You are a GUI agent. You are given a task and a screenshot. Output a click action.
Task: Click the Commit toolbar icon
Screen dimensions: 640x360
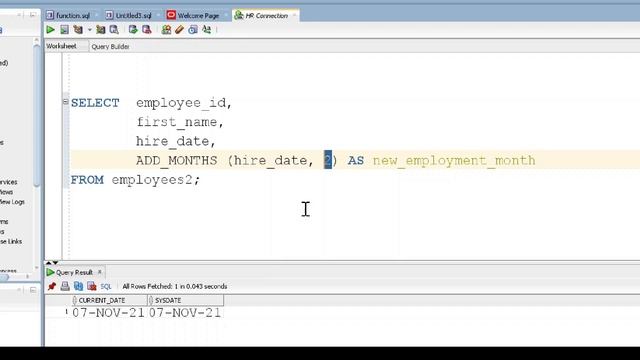point(133,29)
